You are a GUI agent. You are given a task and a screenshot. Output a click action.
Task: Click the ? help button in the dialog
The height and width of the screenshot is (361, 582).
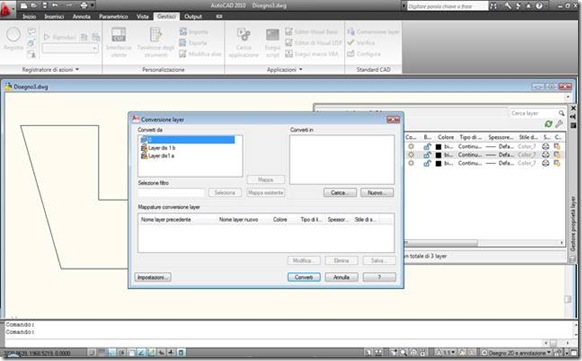379,277
